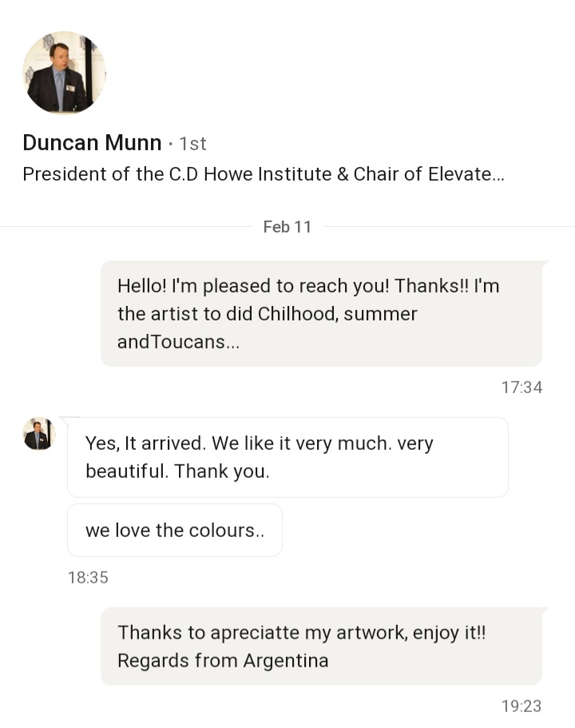Select the 'Yes, It arrived' message bubble
The height and width of the screenshot is (728, 575).
pyautogui.click(x=287, y=457)
